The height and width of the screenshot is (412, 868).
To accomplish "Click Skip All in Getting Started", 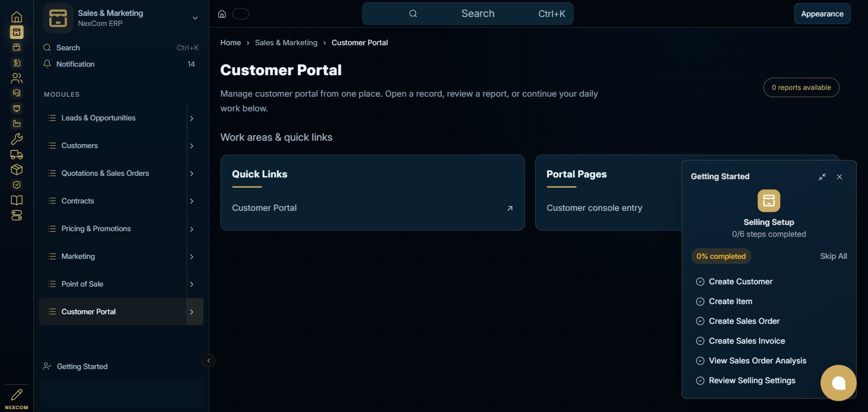I will pos(834,256).
